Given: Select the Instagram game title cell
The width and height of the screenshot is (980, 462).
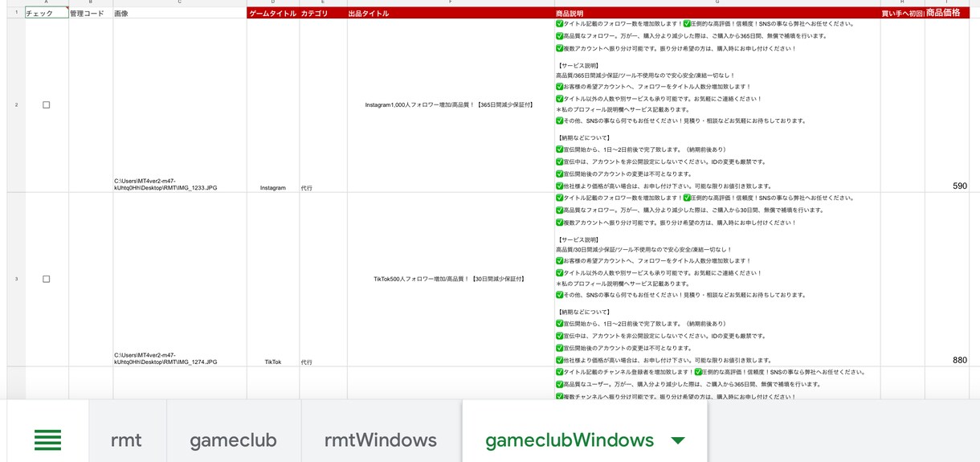Looking at the screenshot, I should [273, 105].
